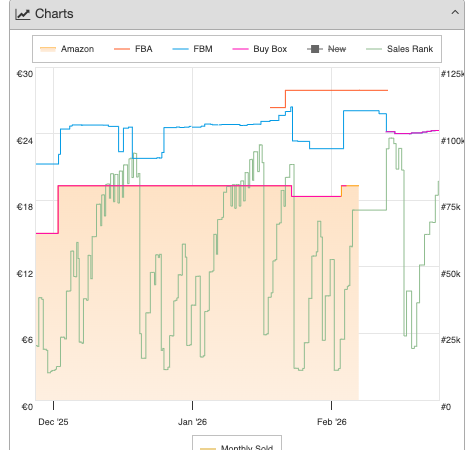Click the Buy Box magenta line swatch
474x450 pixels.
pyautogui.click(x=240, y=49)
